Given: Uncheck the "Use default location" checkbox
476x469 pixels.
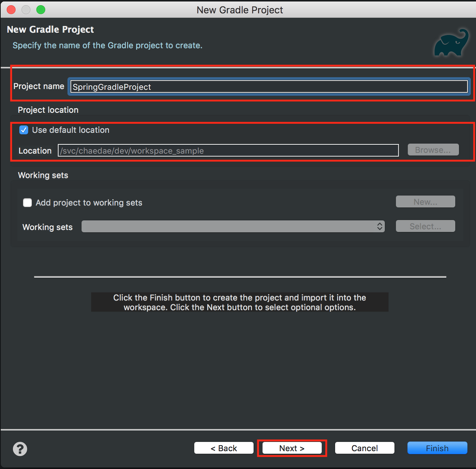Looking at the screenshot, I should pyautogui.click(x=23, y=130).
